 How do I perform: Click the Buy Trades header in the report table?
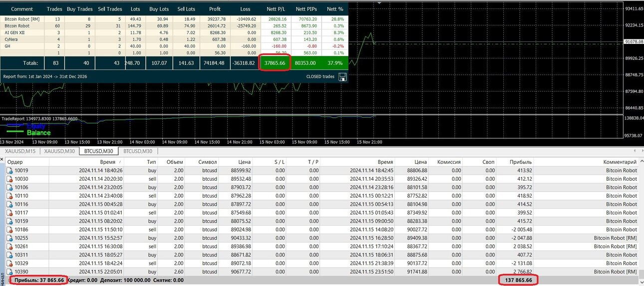tap(79, 9)
